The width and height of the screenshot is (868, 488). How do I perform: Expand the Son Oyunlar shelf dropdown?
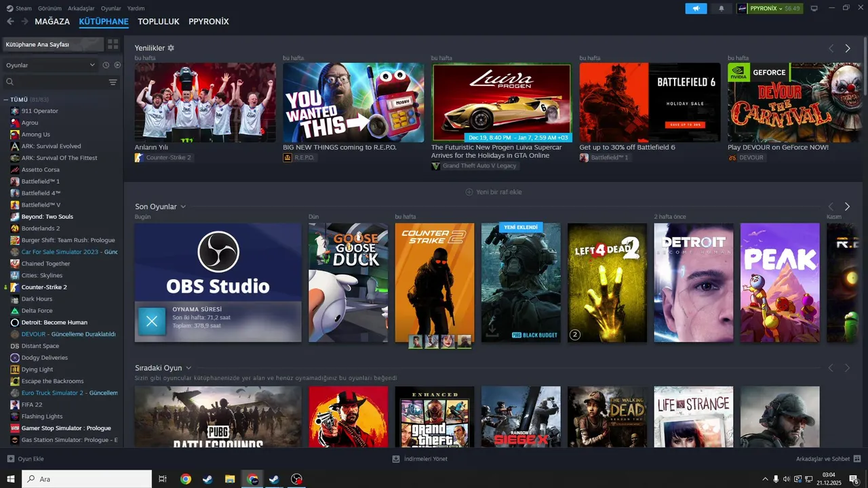pos(183,207)
